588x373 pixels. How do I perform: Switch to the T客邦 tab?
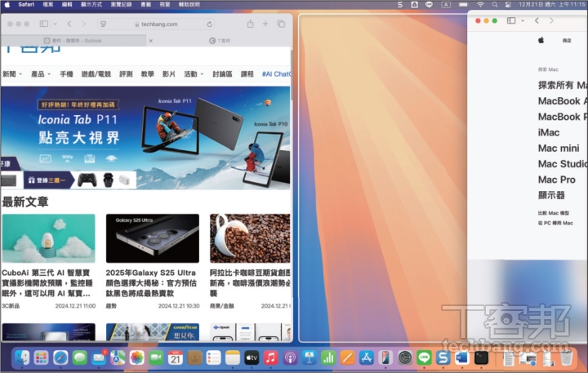point(220,41)
